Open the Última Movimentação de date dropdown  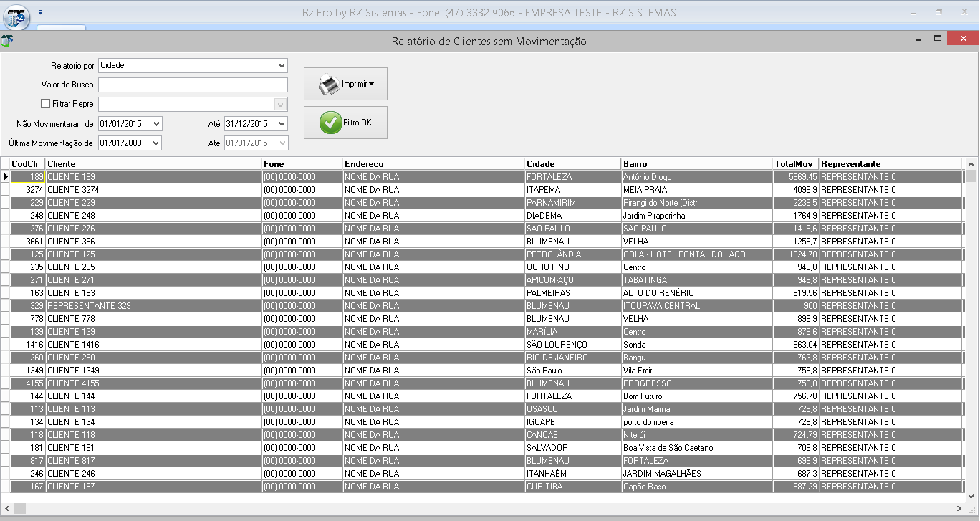157,143
